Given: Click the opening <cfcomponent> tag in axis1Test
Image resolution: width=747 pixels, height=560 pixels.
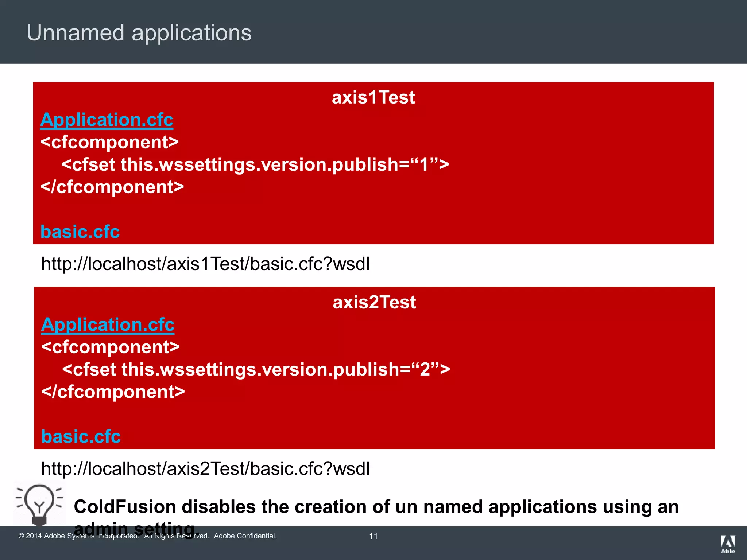Looking at the screenshot, I should pos(109,142).
